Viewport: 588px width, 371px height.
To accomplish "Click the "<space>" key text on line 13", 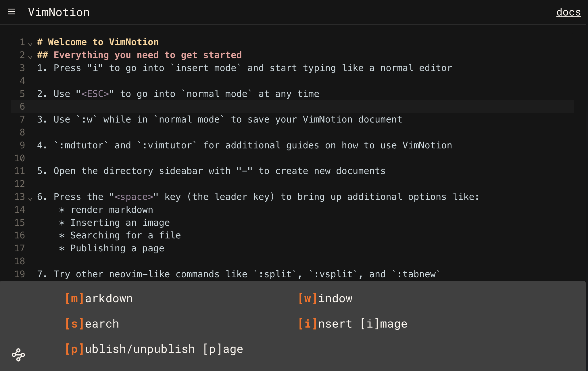I will tap(134, 197).
